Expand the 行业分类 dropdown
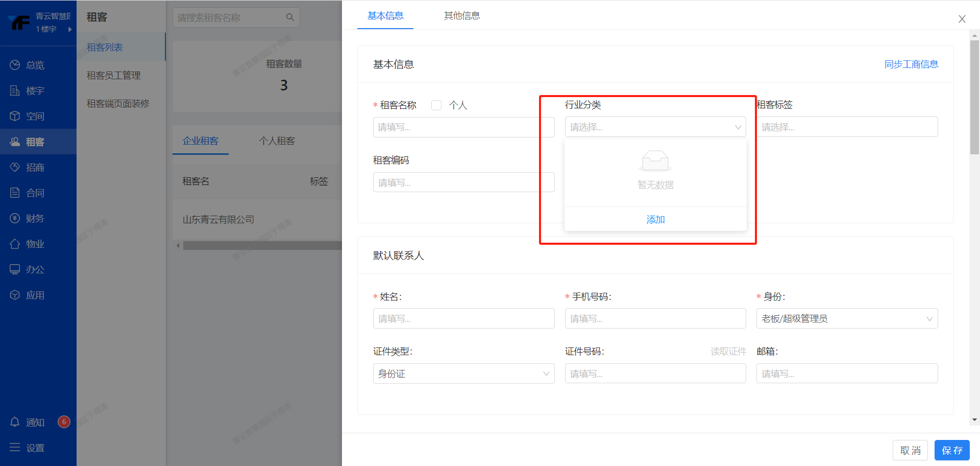This screenshot has height=466, width=980. (655, 127)
